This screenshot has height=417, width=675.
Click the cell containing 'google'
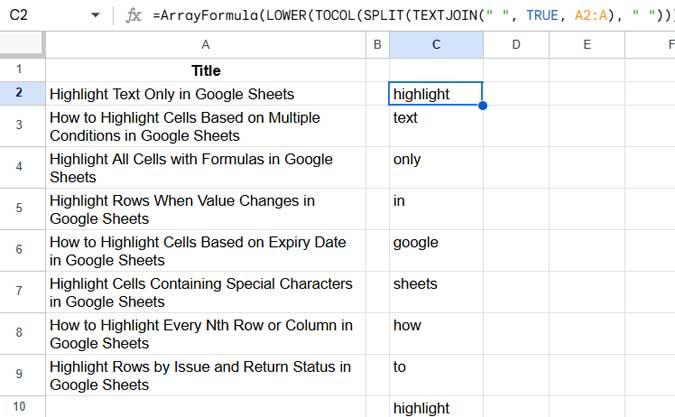click(436, 250)
